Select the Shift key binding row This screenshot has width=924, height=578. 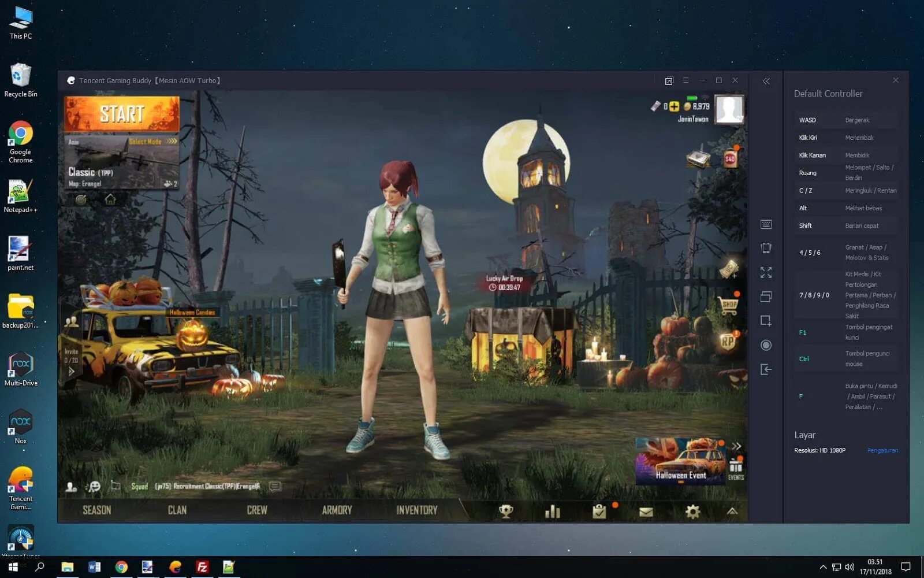pos(846,226)
